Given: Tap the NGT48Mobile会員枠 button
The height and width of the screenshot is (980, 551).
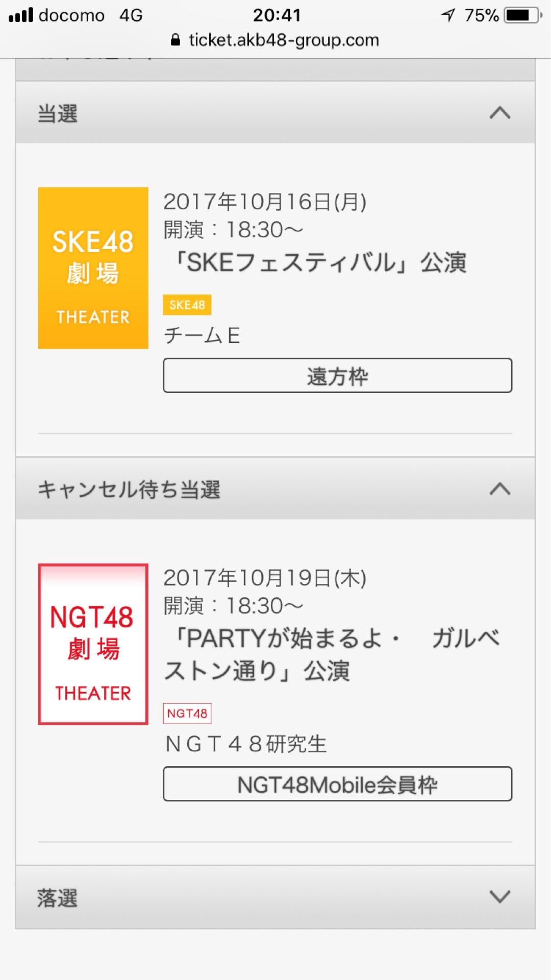Looking at the screenshot, I should [x=337, y=784].
